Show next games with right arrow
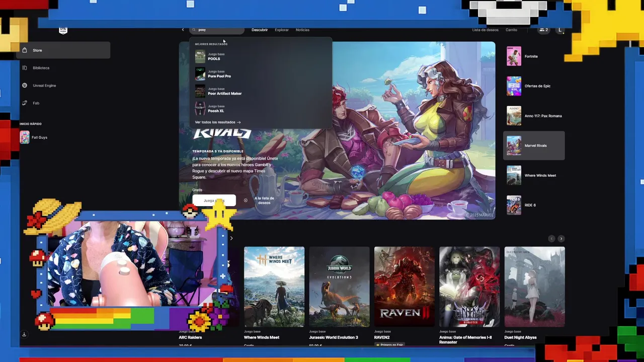 [561, 239]
